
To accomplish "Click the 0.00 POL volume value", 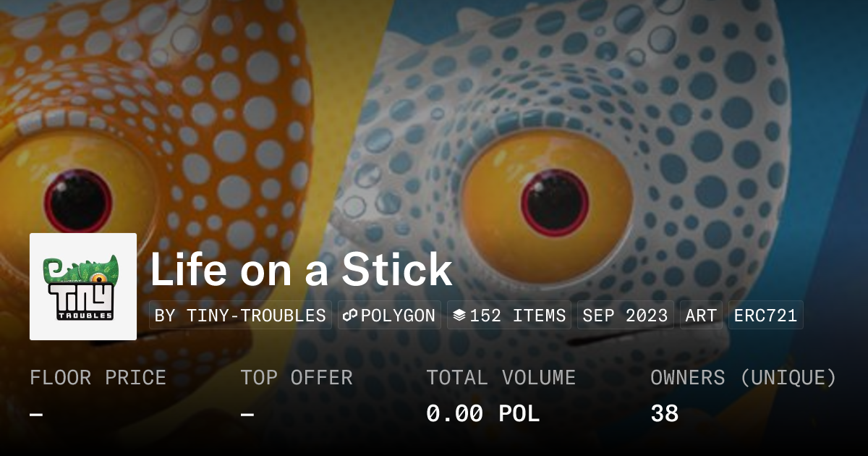I will [482, 414].
